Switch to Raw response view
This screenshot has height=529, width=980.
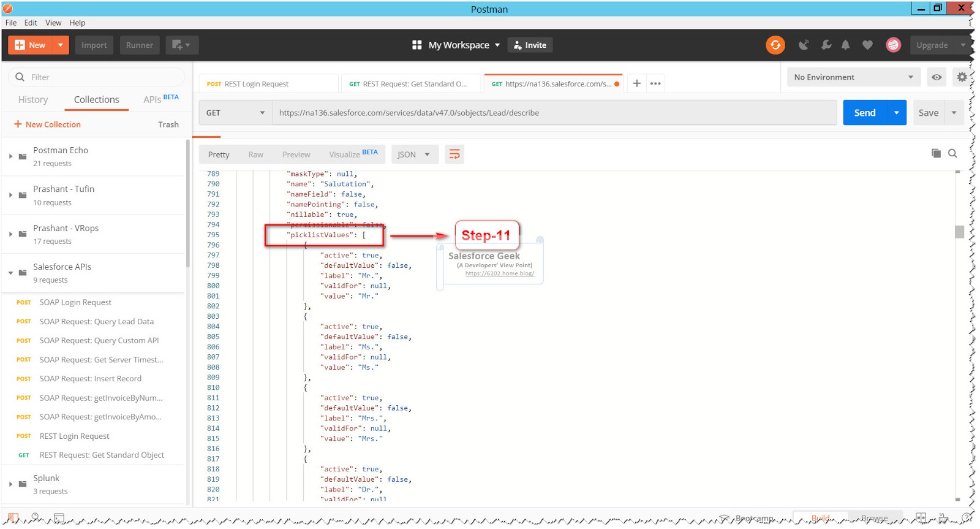click(x=255, y=154)
